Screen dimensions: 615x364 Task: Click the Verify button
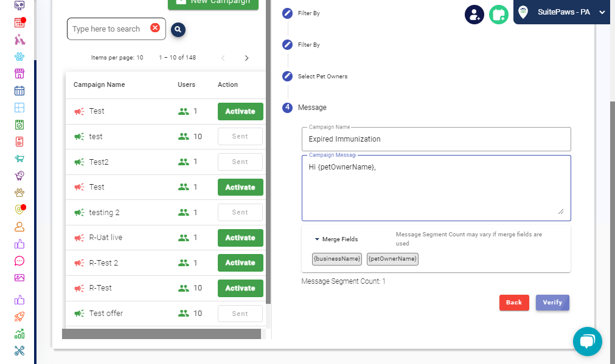[x=552, y=303]
